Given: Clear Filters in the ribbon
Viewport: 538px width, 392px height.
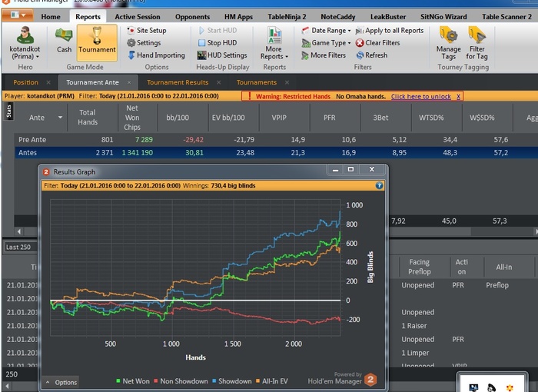Looking at the screenshot, I should click(x=378, y=43).
